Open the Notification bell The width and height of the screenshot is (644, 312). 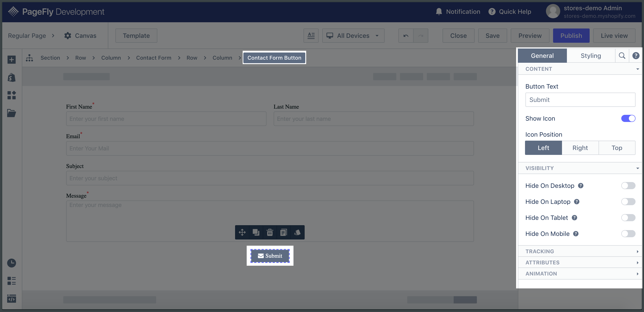439,12
